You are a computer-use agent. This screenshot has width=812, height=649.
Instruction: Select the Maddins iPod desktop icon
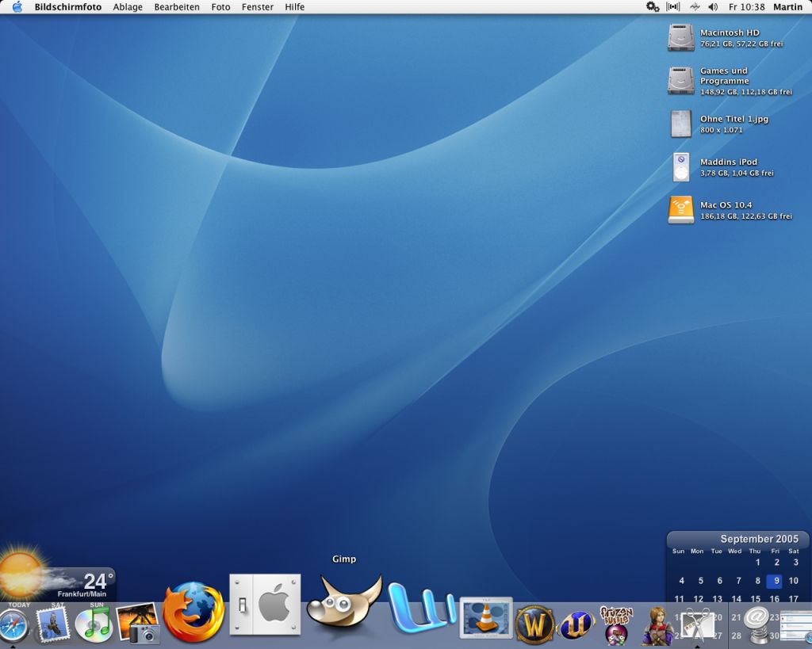pos(681,166)
